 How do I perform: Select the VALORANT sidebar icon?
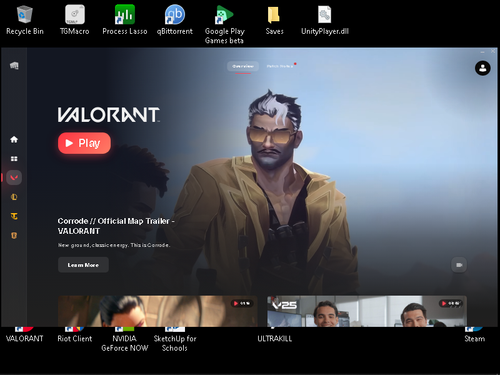pyautogui.click(x=14, y=178)
